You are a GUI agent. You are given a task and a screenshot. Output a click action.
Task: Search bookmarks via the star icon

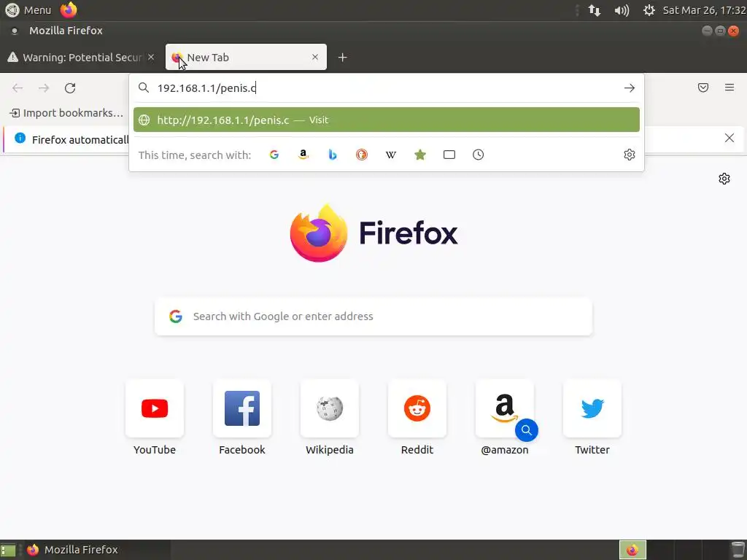click(419, 155)
